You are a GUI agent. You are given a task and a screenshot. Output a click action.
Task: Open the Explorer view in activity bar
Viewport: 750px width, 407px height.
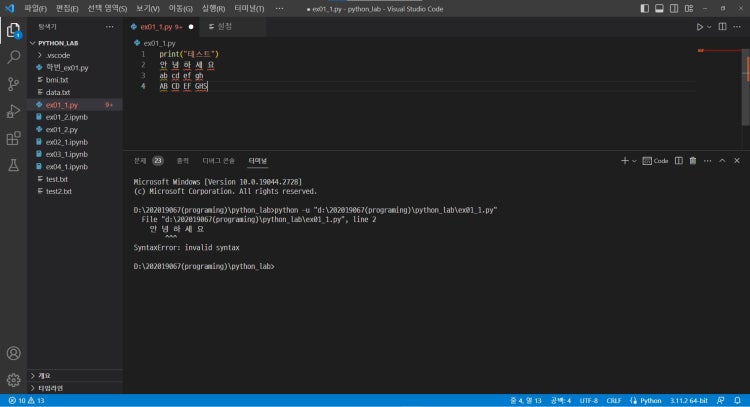(13, 30)
